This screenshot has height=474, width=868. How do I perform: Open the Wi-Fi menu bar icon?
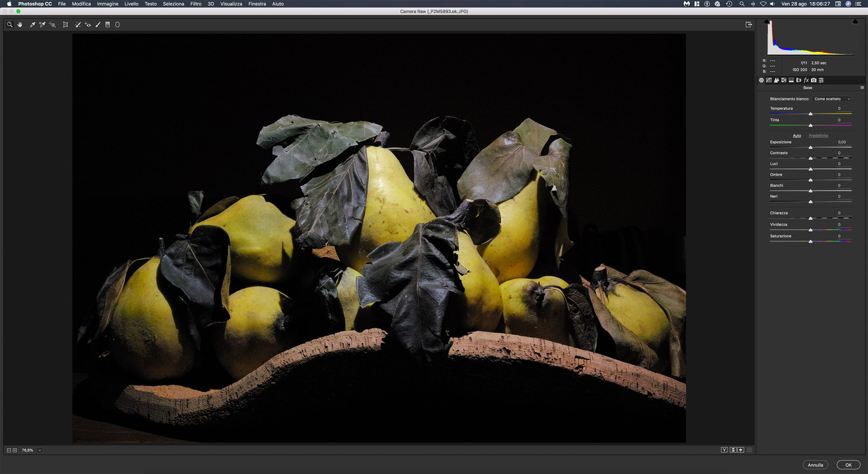[763, 3]
